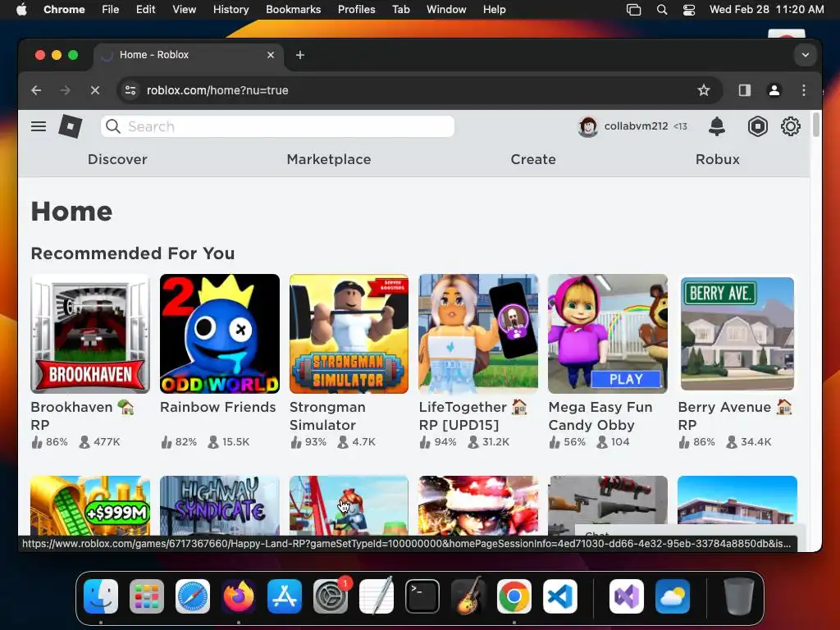Open the Window menu
The image size is (840, 630).
coord(446,10)
